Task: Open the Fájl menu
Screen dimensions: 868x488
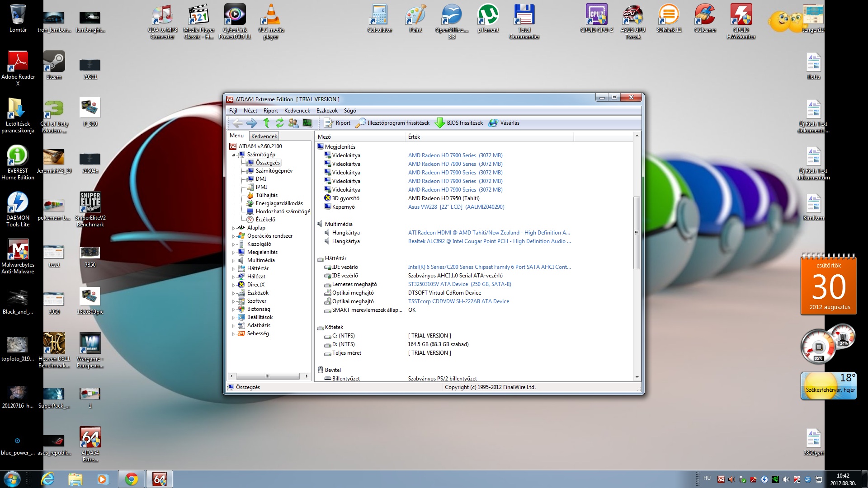Action: click(x=233, y=111)
